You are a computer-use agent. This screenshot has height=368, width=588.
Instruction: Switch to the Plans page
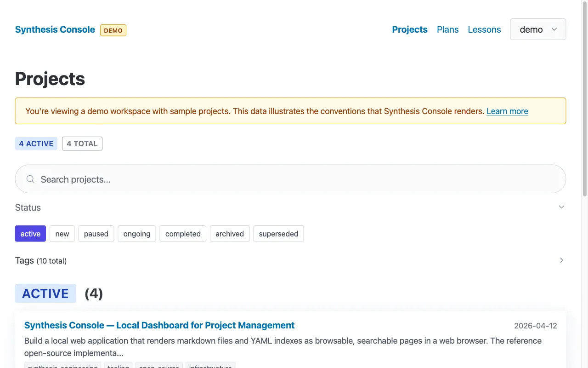pos(447,29)
